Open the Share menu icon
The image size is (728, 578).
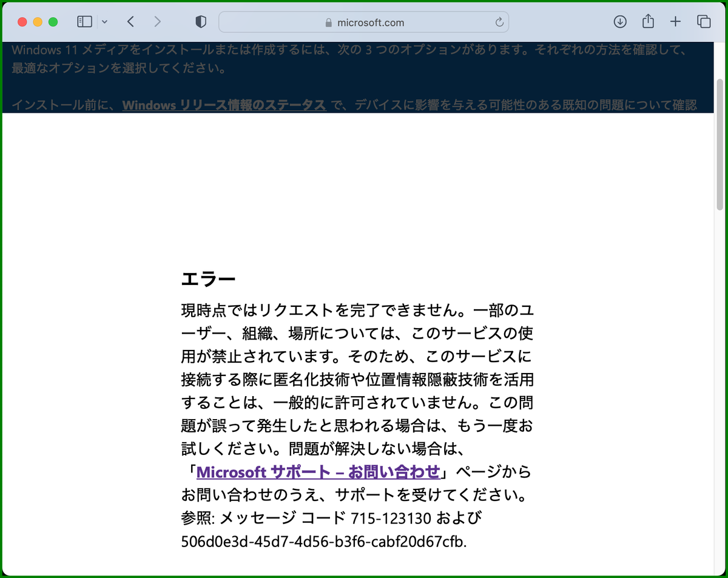point(648,21)
